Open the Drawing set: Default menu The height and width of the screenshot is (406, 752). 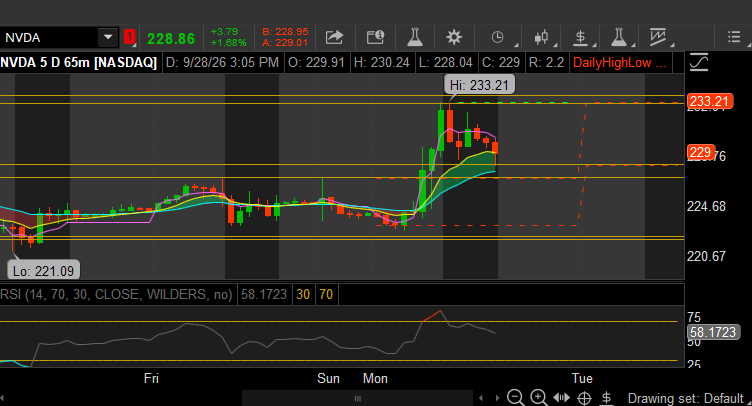tap(689, 398)
